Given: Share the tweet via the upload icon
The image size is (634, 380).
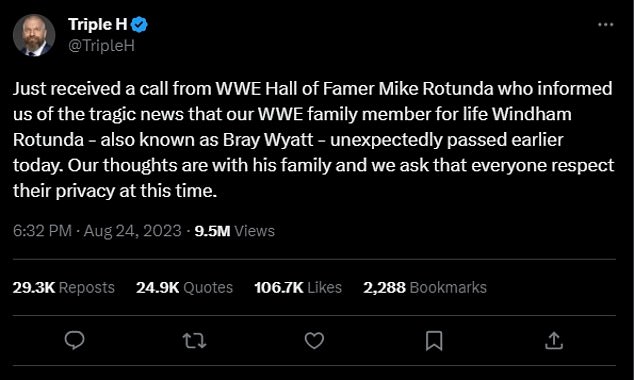Looking at the screenshot, I should [x=554, y=340].
